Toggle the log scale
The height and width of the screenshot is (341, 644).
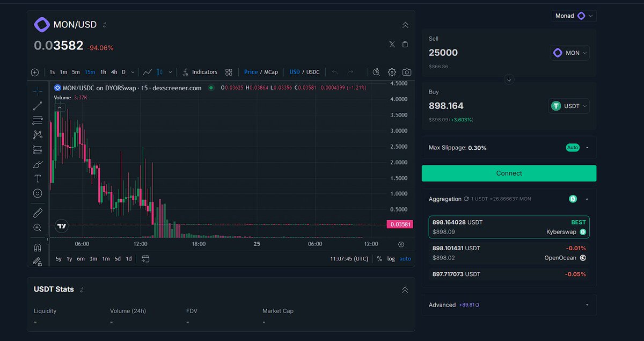pos(391,259)
